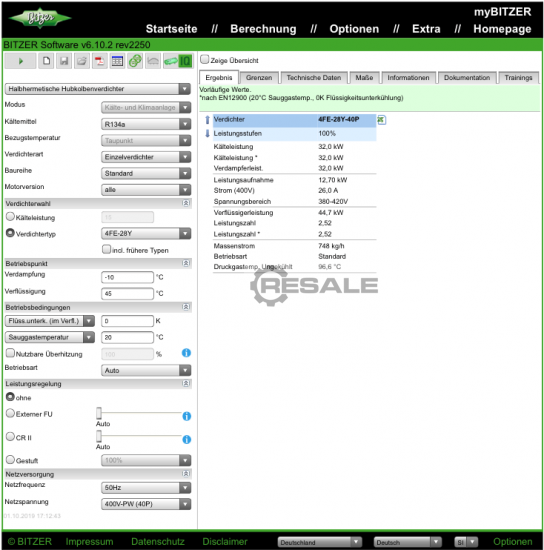544x550 pixels.
Task: Check the incl. frühere Typen box
Action: coord(106,249)
